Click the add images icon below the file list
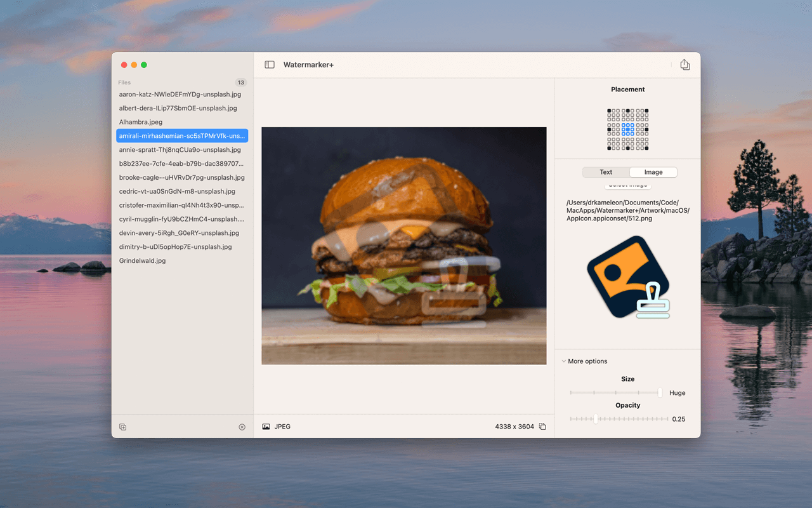The height and width of the screenshot is (508, 812). (x=122, y=427)
